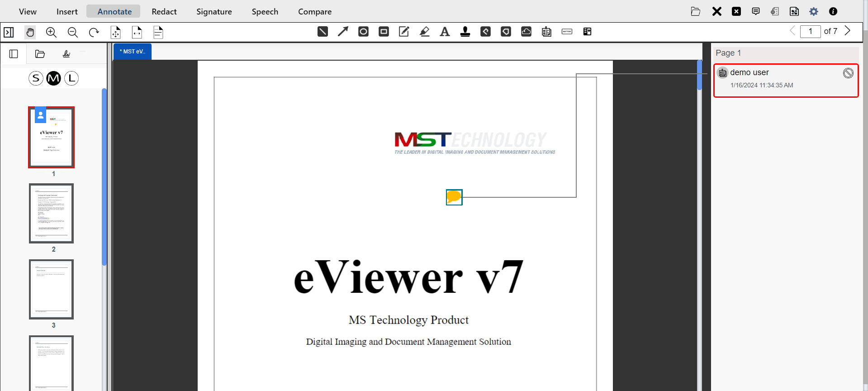Click the comment timestamp 1/16/2024 11:34:35 AM
Viewport: 868px width, 391px height.
762,85
